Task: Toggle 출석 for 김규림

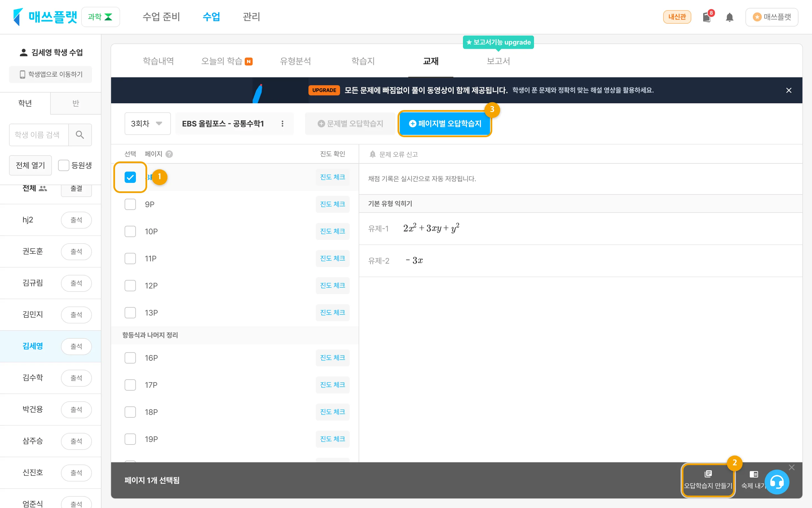Action: click(x=76, y=283)
